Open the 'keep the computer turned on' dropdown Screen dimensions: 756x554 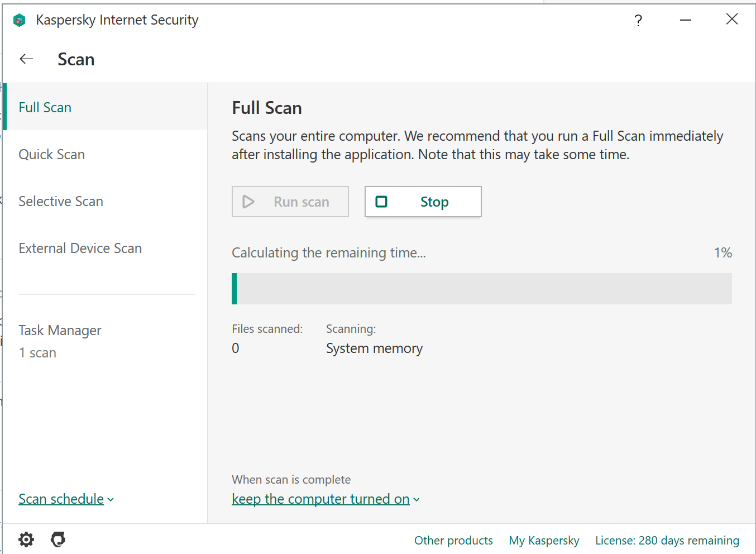pos(326,499)
